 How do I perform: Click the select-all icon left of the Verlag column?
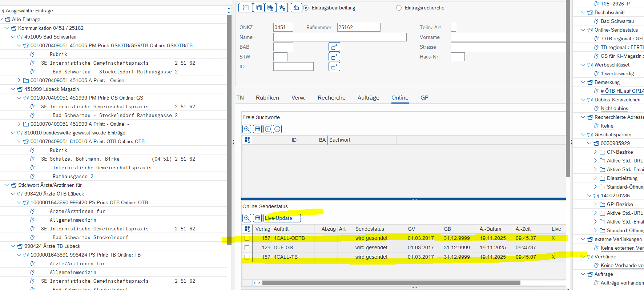(247, 229)
